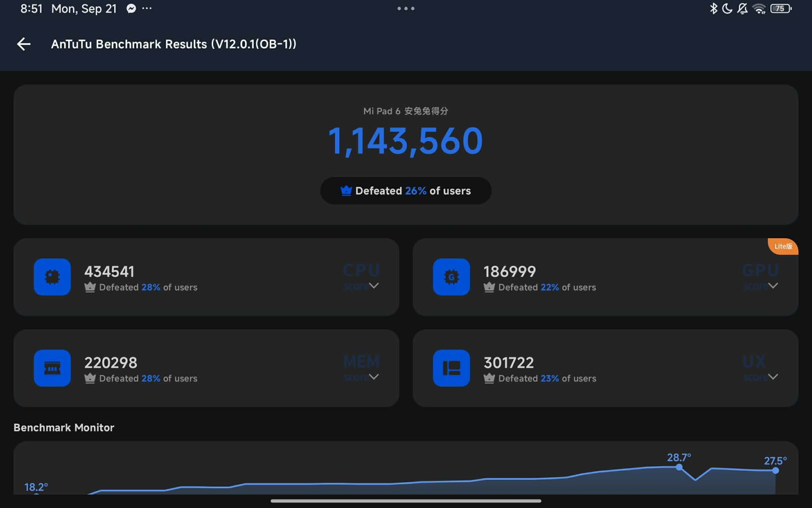The height and width of the screenshot is (508, 812).
Task: Tap the back arrow in the header
Action: pos(24,44)
